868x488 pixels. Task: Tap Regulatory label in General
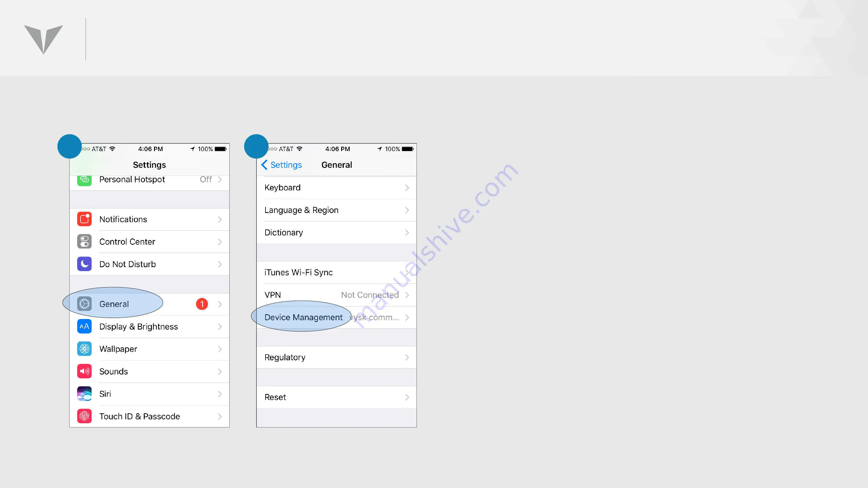coord(285,357)
